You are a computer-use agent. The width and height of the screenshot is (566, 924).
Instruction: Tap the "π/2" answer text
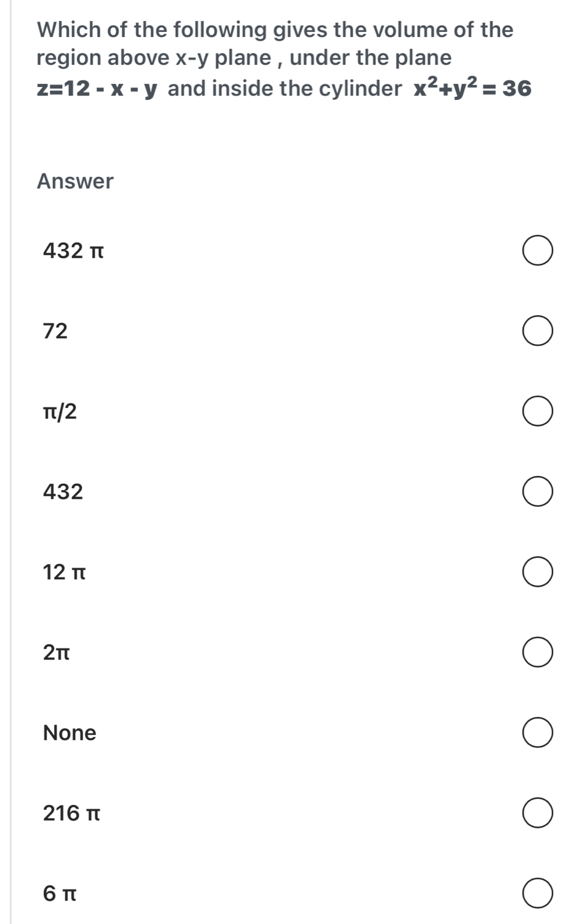pyautogui.click(x=60, y=411)
